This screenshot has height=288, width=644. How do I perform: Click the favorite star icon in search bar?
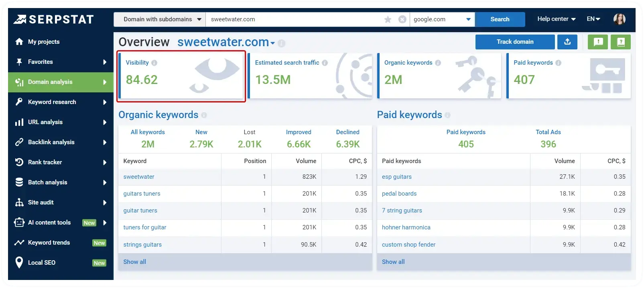[x=388, y=19]
